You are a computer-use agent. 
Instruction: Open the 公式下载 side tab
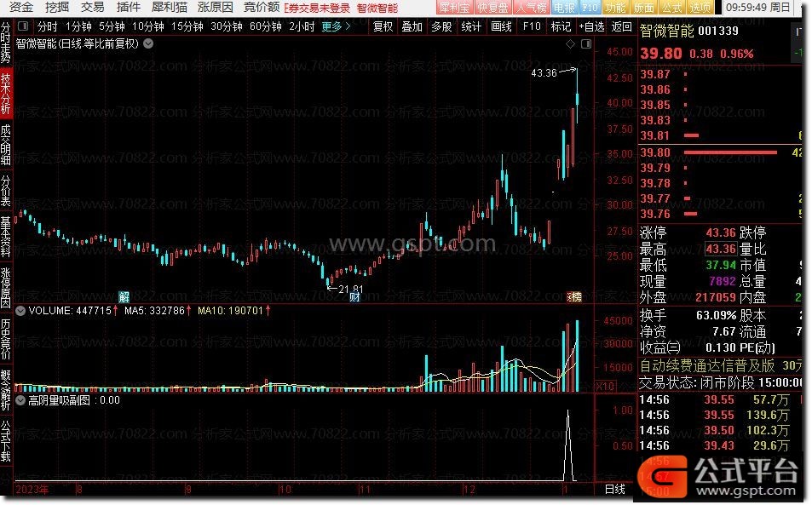[6, 441]
